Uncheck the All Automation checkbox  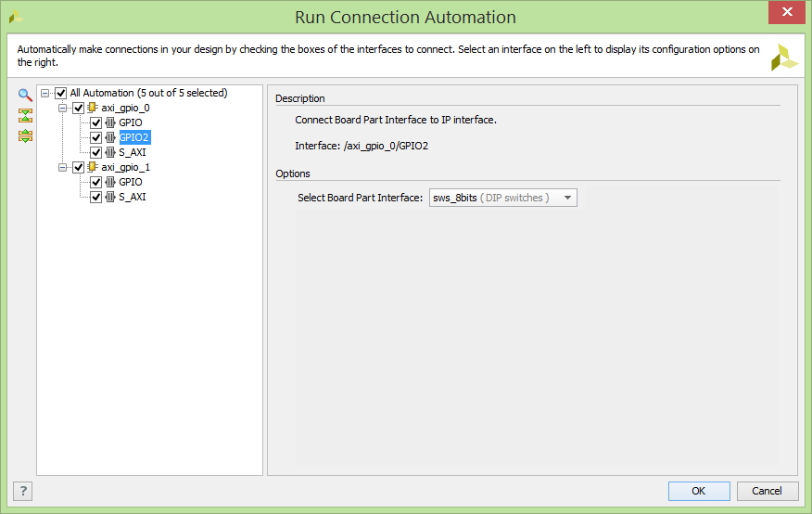point(60,94)
